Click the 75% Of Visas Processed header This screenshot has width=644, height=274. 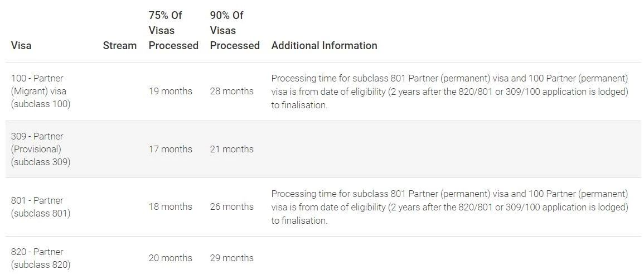tap(173, 31)
